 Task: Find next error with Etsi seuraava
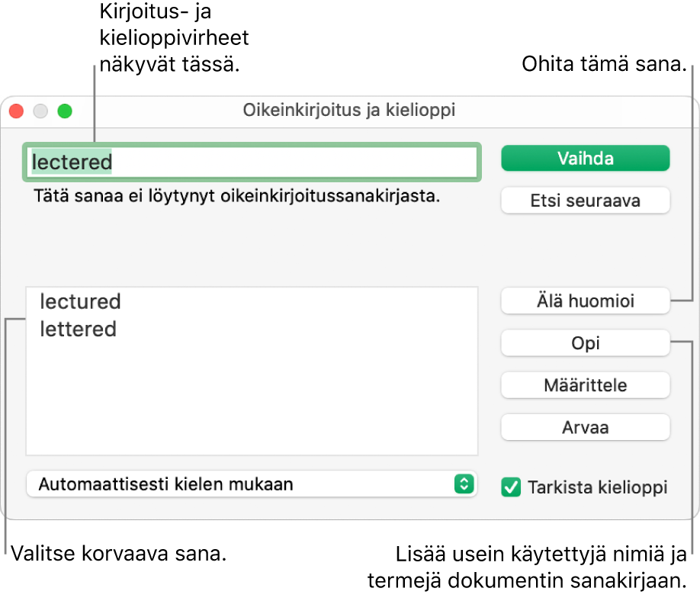coord(585,201)
